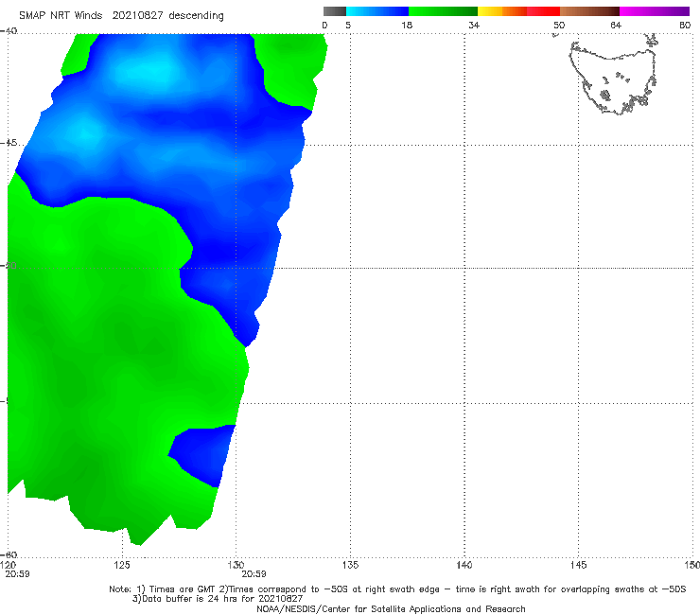Click the small isolated blue wind patch near 57S
Image resolution: width=700 pixels, height=615 pixels.
click(x=203, y=455)
